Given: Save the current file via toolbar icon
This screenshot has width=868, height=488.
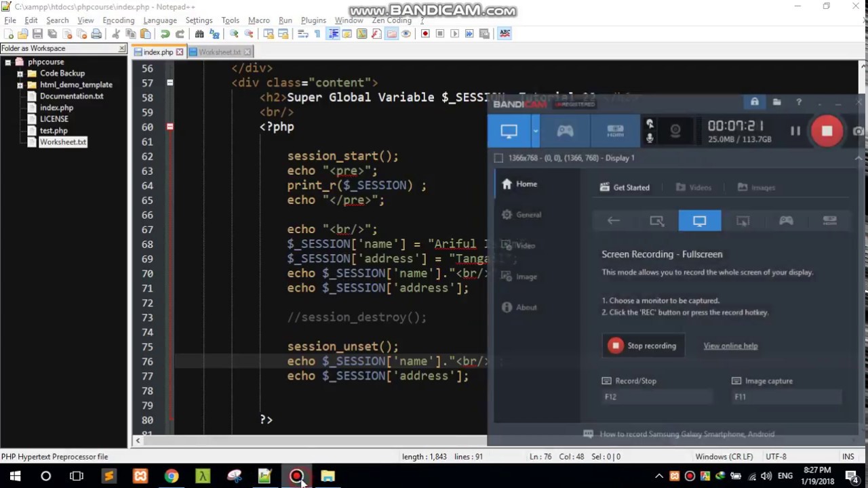Looking at the screenshot, I should click(37, 34).
